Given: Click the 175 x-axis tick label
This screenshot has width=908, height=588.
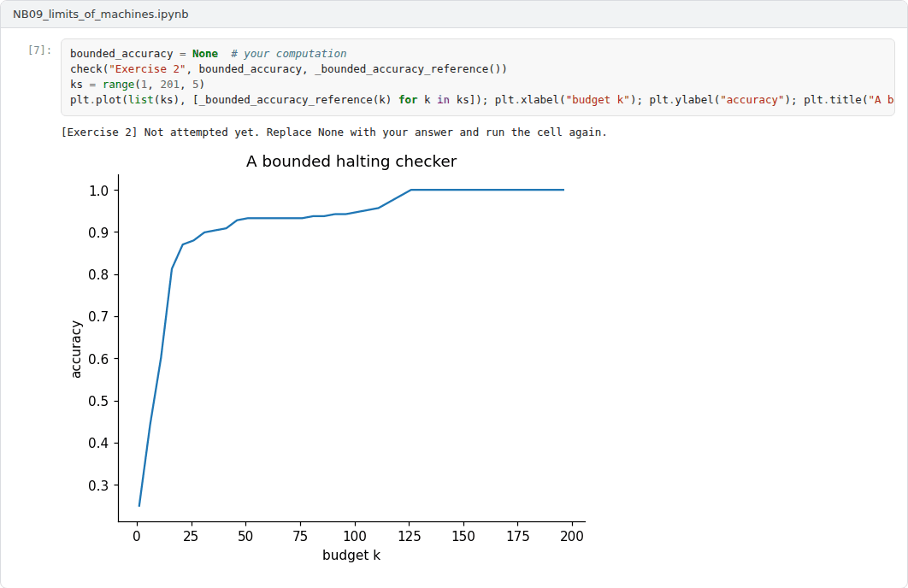Looking at the screenshot, I should coord(518,537).
